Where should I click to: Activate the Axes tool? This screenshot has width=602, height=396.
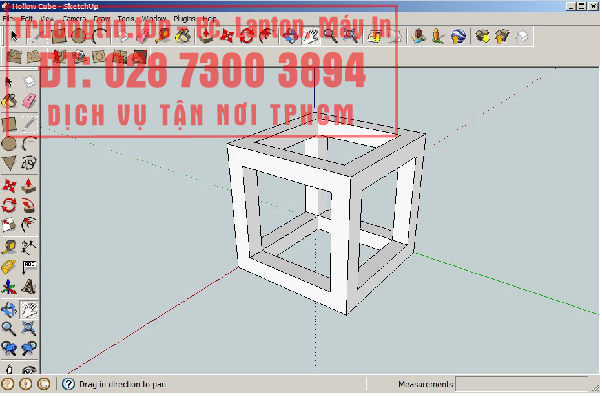9,287
